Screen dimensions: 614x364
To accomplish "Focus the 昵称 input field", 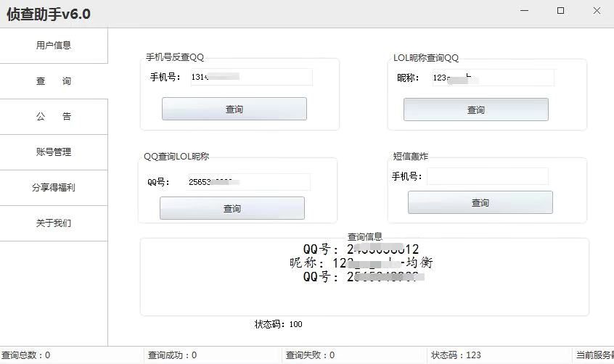I will pyautogui.click(x=493, y=78).
